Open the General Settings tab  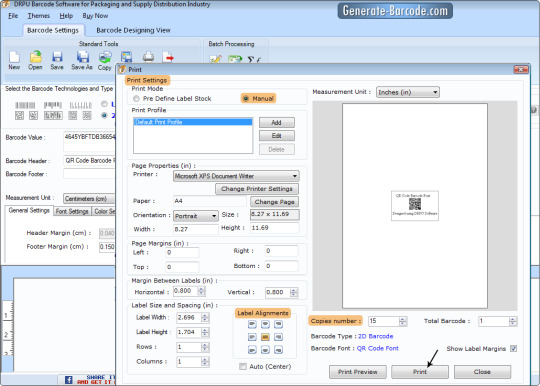(x=29, y=210)
